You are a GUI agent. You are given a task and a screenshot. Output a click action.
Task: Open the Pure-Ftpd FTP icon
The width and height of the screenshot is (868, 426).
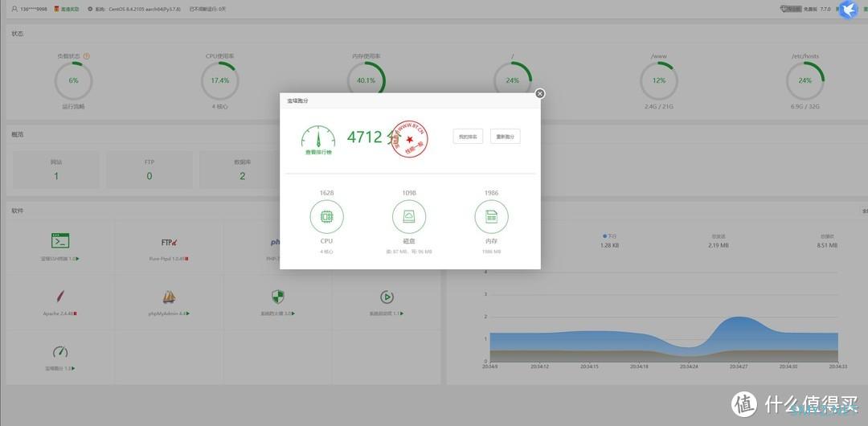tap(169, 242)
